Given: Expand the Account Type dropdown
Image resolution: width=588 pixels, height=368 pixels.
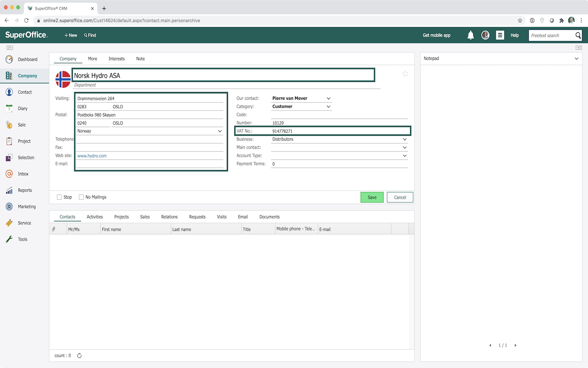Looking at the screenshot, I should [405, 156].
